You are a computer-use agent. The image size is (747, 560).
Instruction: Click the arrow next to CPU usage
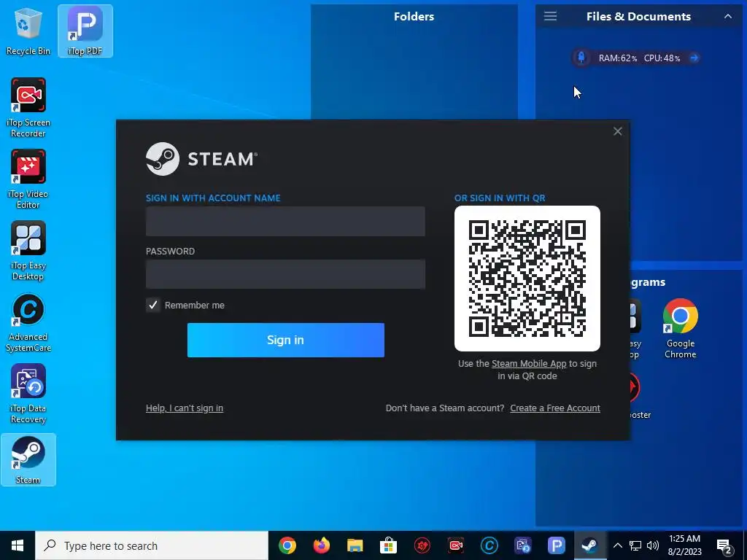[694, 58]
